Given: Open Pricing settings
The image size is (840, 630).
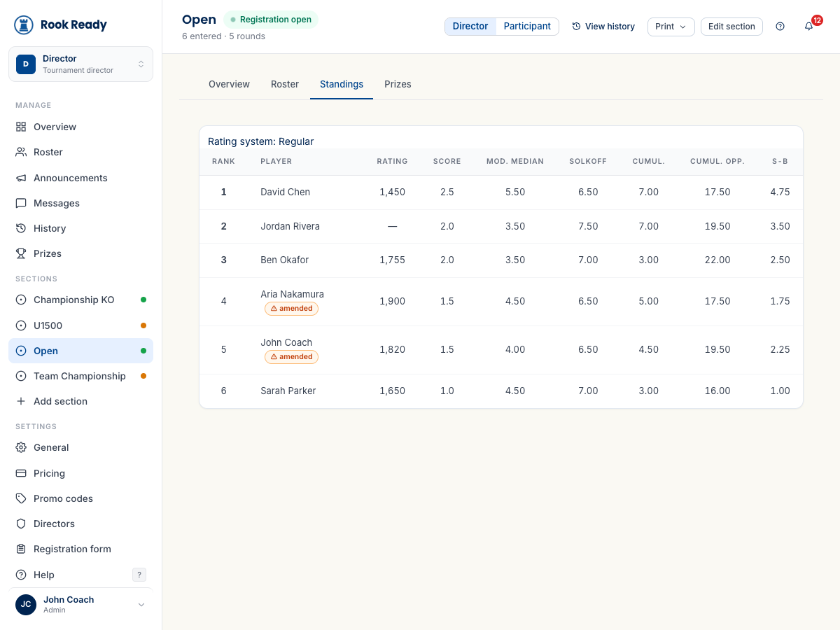Looking at the screenshot, I should point(80,473).
